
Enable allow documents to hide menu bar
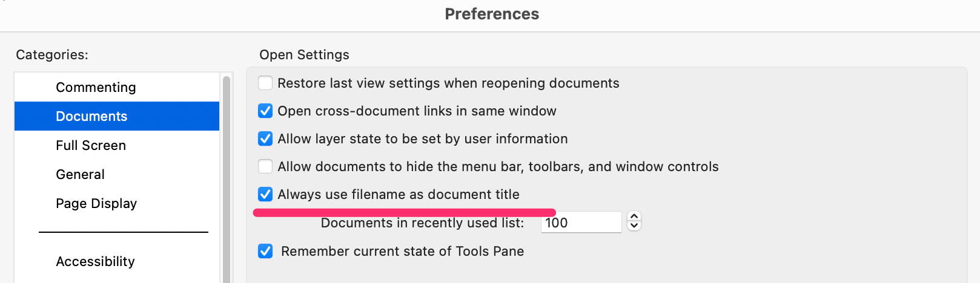265,166
